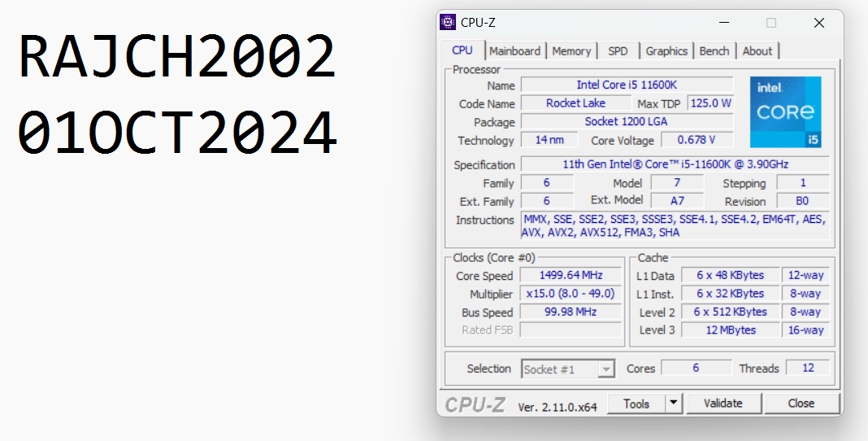Click the Code Name value Rocket Lake
Screen dimensions: 868x441
[575, 103]
